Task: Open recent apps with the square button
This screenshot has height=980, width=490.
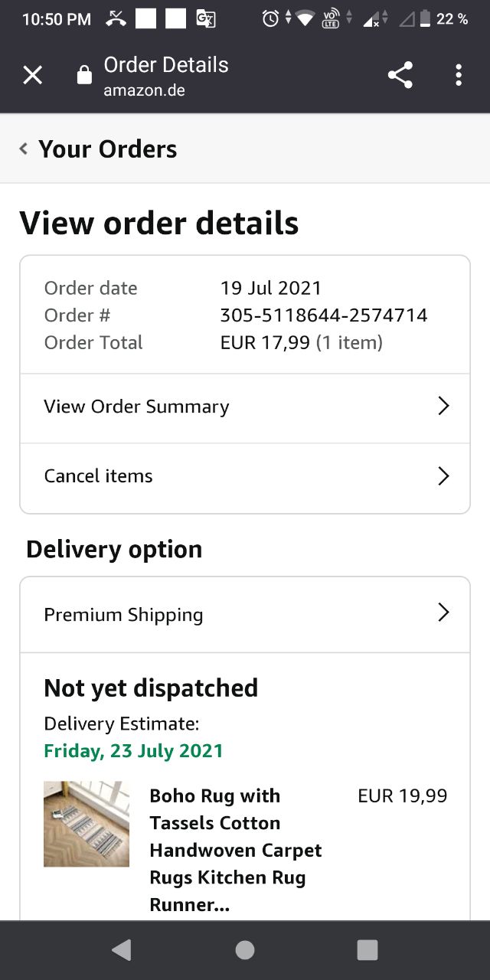Action: click(367, 950)
